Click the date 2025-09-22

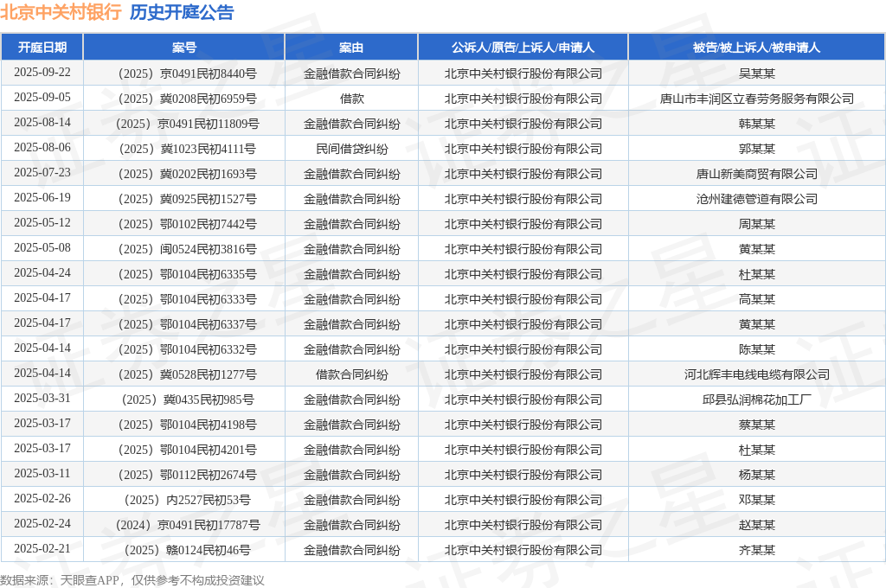tap(42, 73)
